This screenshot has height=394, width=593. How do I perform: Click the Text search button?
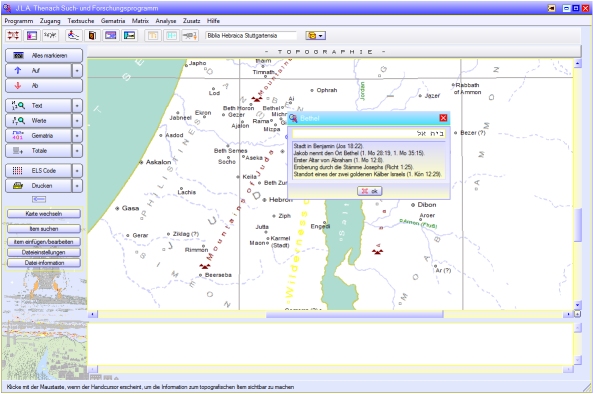click(39, 106)
